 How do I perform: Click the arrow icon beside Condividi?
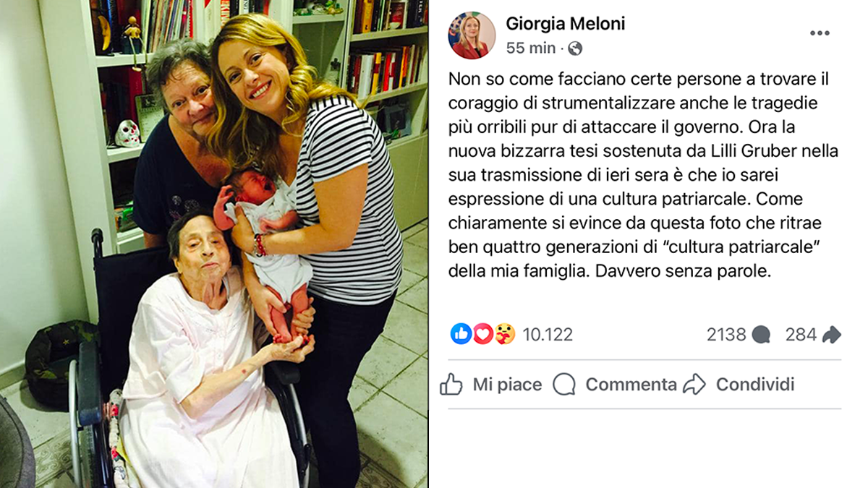pos(694,385)
